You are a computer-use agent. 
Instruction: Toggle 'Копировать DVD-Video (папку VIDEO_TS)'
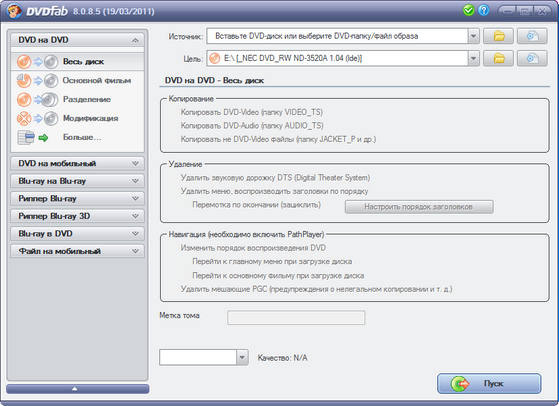point(251,112)
